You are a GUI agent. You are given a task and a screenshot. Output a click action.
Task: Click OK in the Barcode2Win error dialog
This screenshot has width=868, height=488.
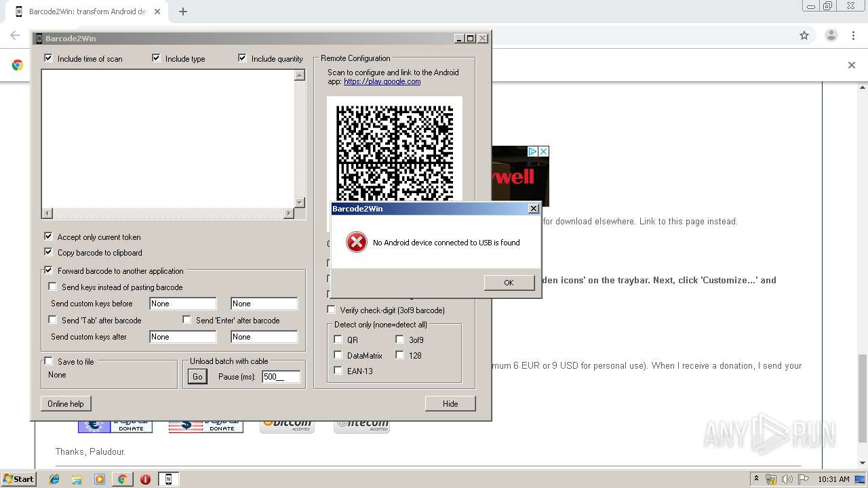[x=509, y=283]
